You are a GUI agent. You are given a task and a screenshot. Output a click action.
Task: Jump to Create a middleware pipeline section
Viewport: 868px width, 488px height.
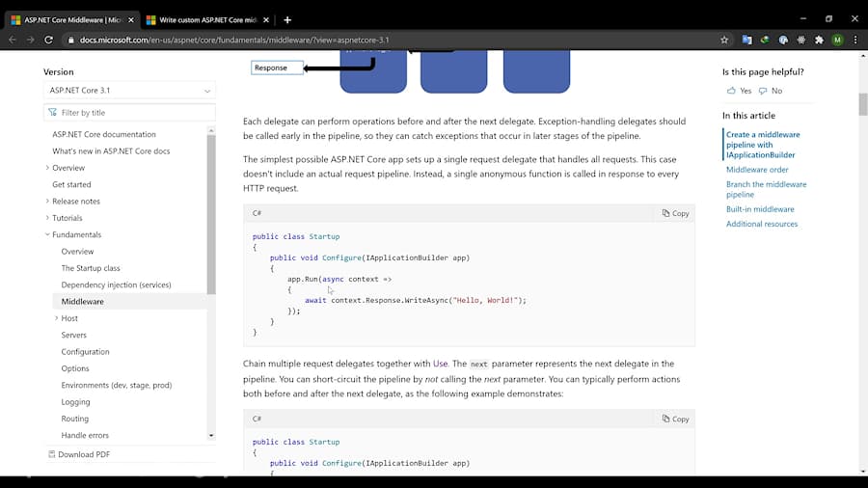point(763,145)
